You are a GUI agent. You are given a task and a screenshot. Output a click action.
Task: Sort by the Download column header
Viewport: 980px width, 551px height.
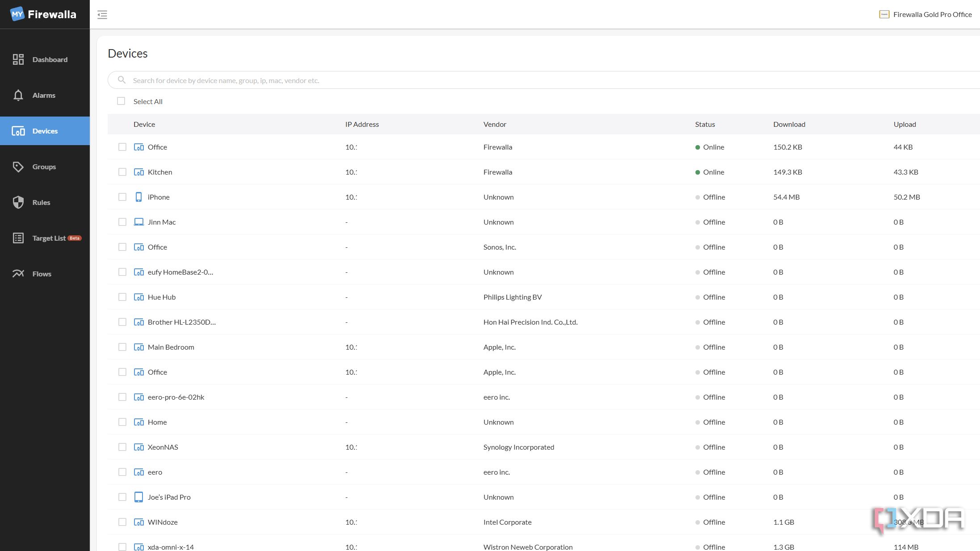789,124
